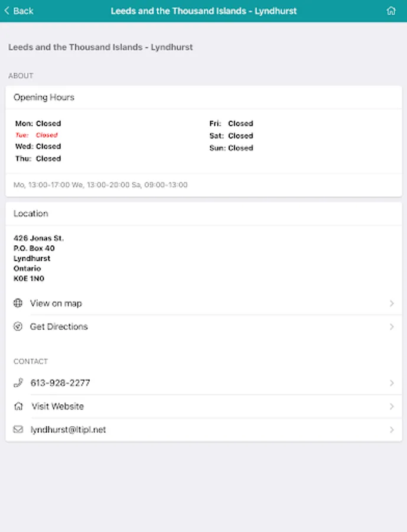The width and height of the screenshot is (407, 532).
Task: Click chevron on the Visit Website row
Action: click(392, 406)
